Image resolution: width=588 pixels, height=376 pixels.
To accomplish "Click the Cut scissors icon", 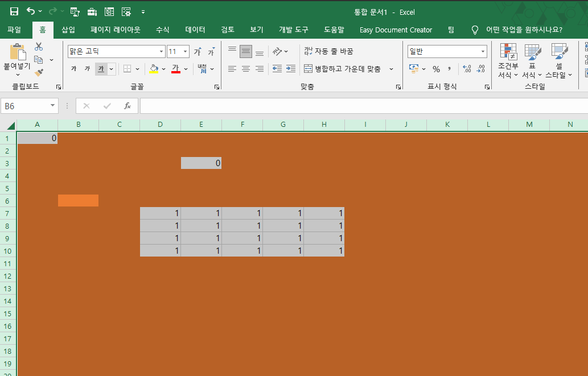I will [39, 47].
